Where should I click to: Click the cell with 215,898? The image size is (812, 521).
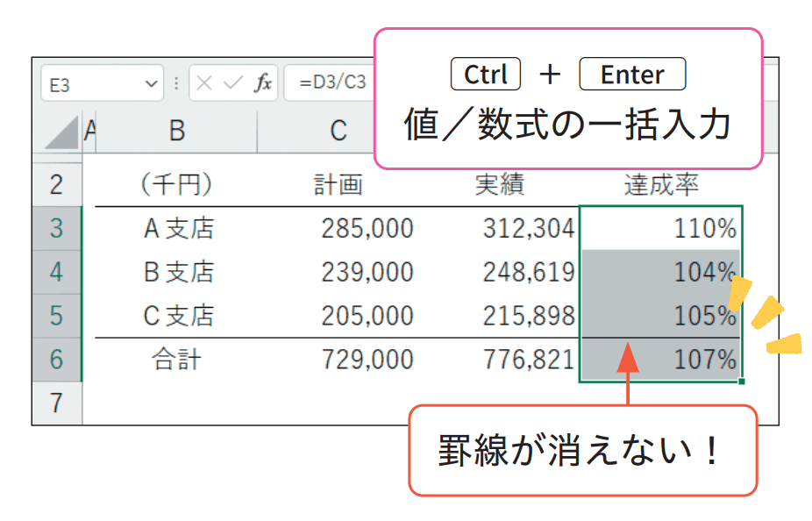[x=500, y=316]
